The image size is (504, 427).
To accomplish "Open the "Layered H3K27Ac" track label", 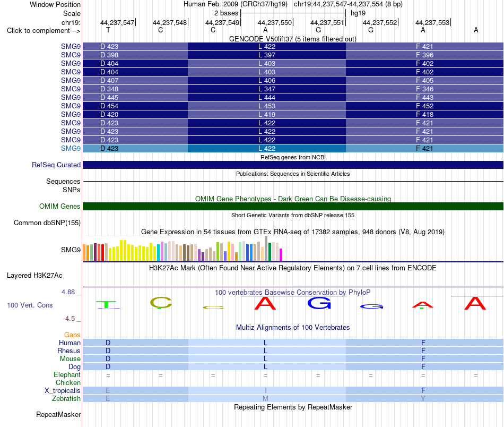I will click(34, 276).
